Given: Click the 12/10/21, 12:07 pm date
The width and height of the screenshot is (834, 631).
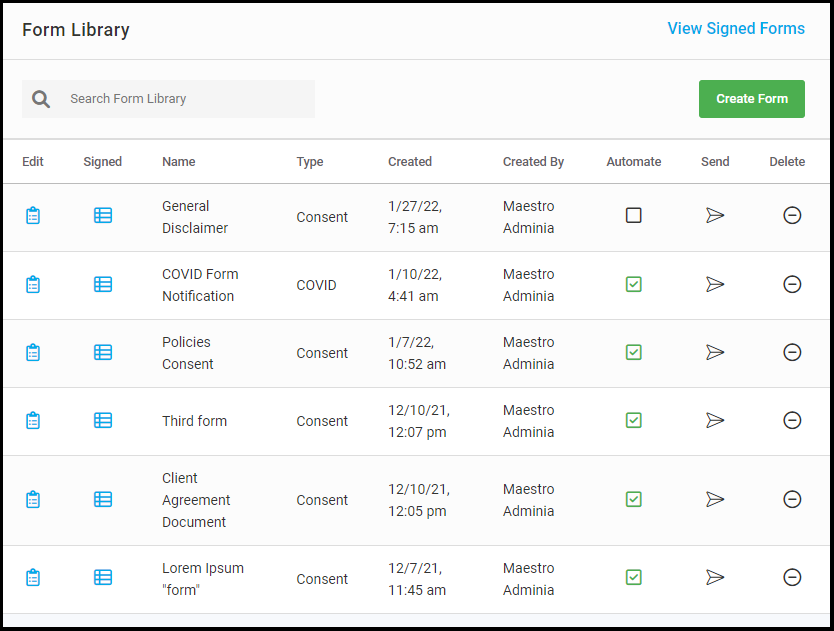Looking at the screenshot, I should coord(419,421).
